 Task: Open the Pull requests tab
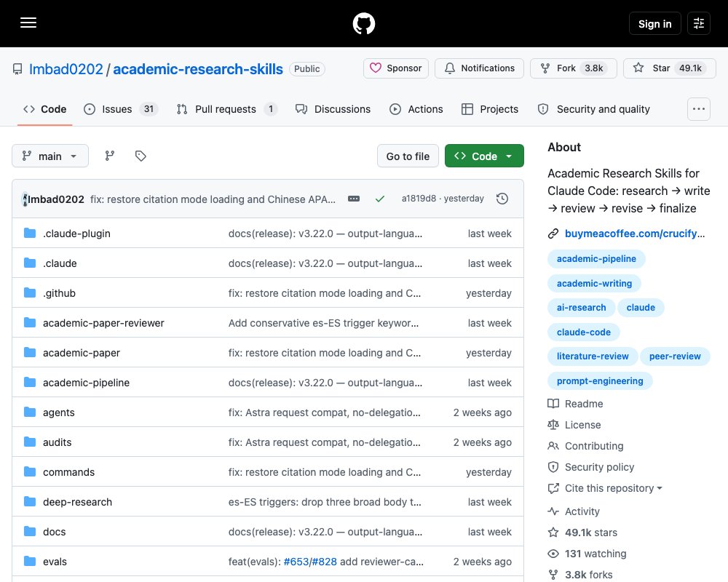[226, 109]
